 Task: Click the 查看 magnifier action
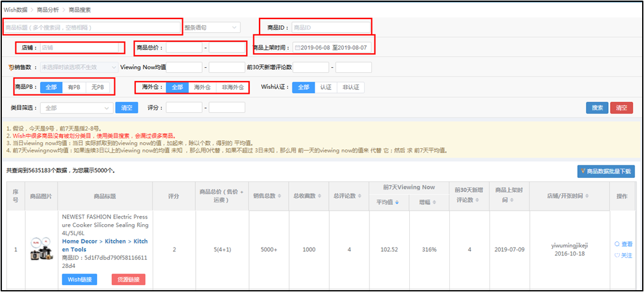623,244
